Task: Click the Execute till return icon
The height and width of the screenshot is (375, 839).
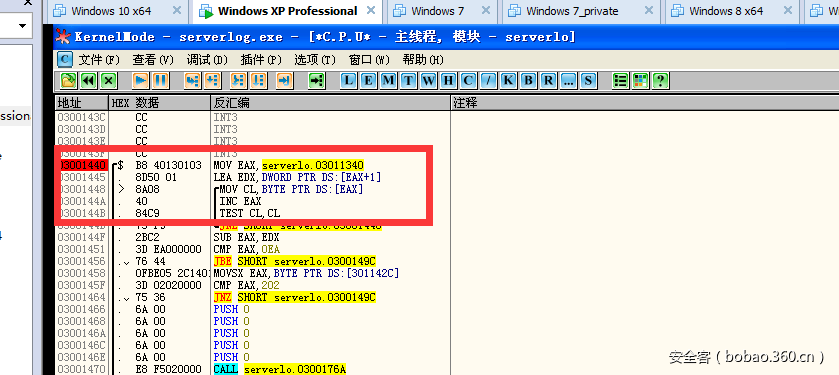Action: (285, 81)
